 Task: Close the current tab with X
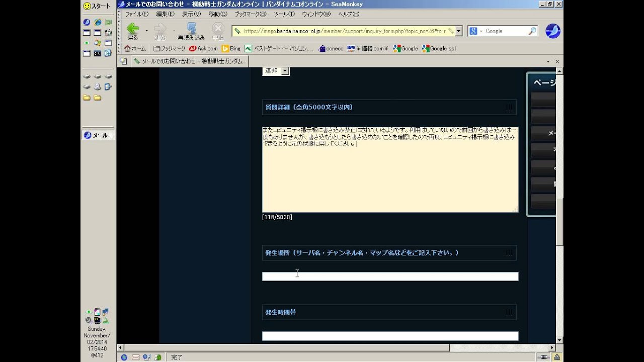pos(557,61)
